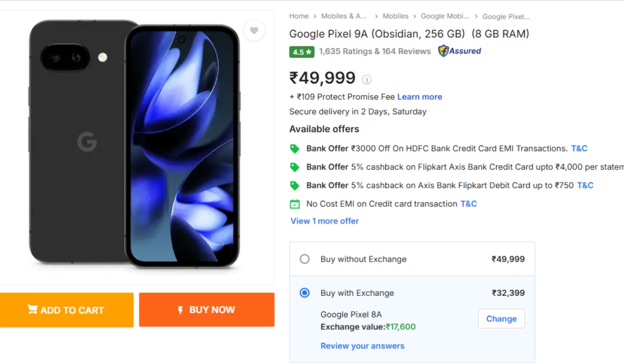
Task: Click the Flipkart Assured badge
Action: tap(460, 51)
